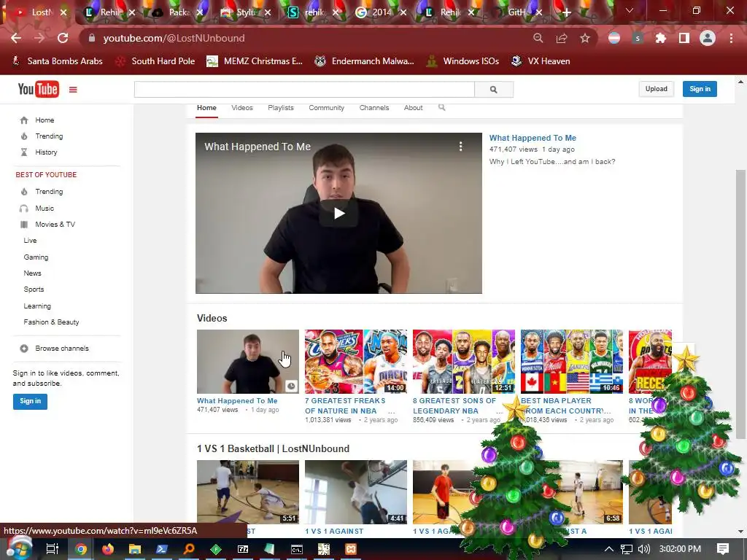Screen dimensions: 747x560
Task: Bookmark this page with the star icon
Action: pos(585,38)
